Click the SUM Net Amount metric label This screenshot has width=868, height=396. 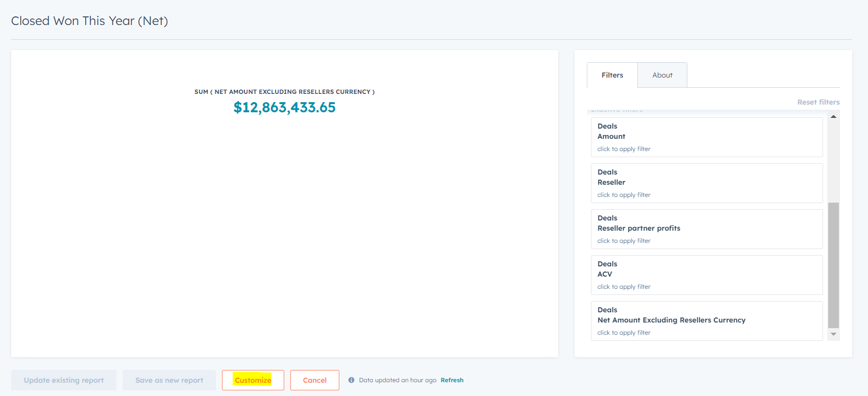point(284,92)
